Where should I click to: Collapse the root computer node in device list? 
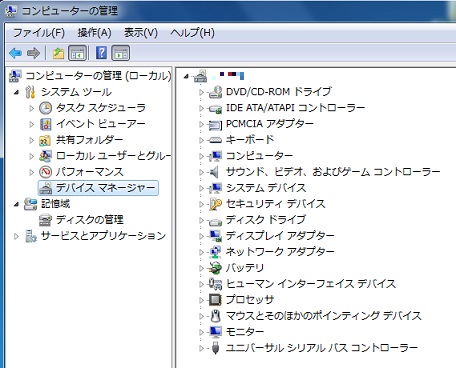[x=186, y=77]
